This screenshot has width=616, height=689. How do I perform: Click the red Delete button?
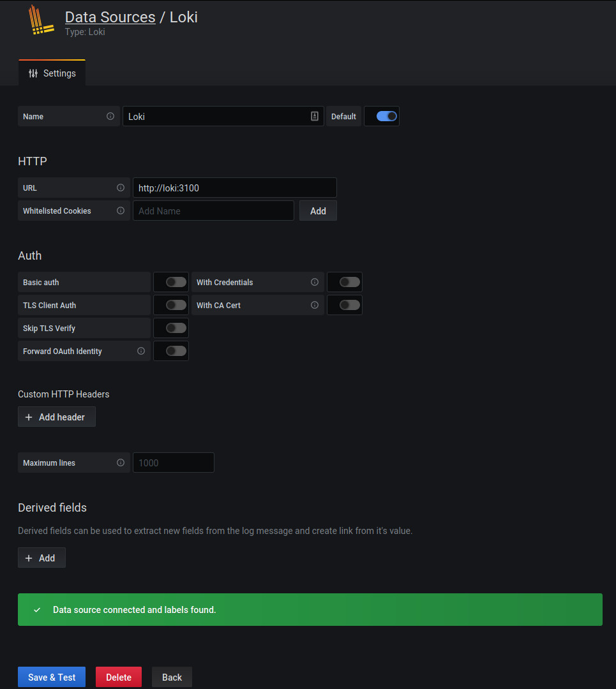pos(119,677)
